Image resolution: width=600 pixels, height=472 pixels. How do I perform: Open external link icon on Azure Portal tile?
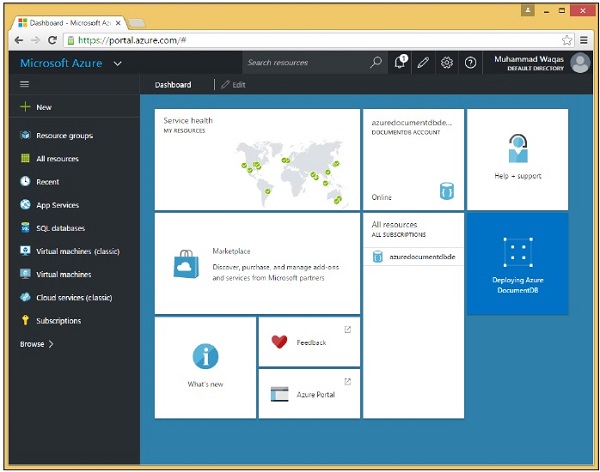click(x=347, y=381)
